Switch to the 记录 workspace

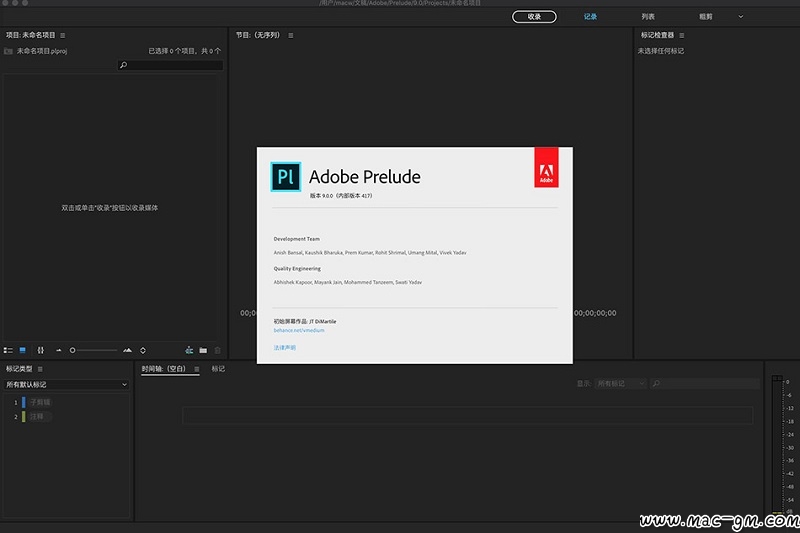590,16
